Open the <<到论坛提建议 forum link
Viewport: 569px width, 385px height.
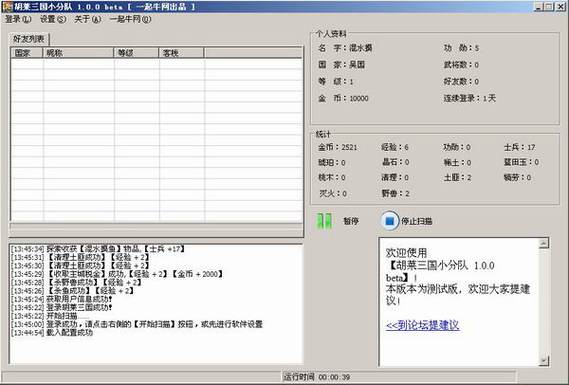coord(422,325)
